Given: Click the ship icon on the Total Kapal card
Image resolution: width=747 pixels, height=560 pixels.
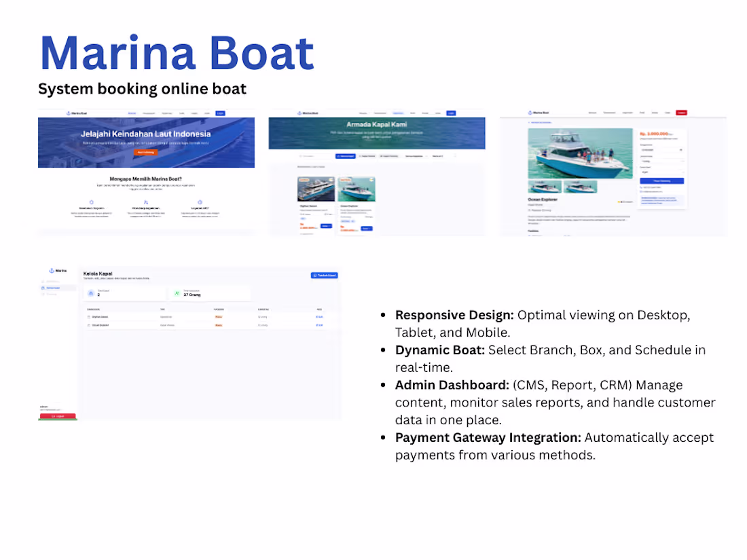Looking at the screenshot, I should [90, 293].
